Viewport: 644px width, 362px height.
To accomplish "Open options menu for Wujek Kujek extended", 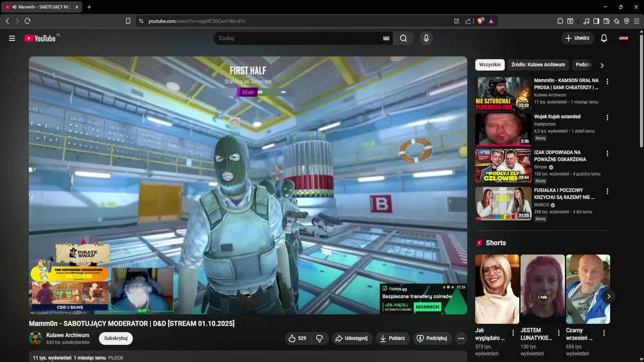I will pos(607,118).
